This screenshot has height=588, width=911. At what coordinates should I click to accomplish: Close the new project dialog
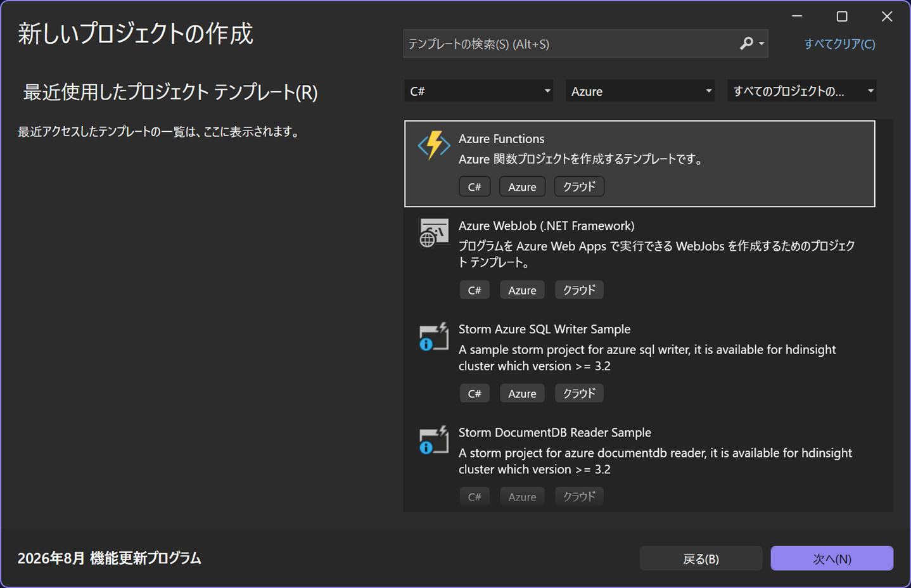point(887,16)
